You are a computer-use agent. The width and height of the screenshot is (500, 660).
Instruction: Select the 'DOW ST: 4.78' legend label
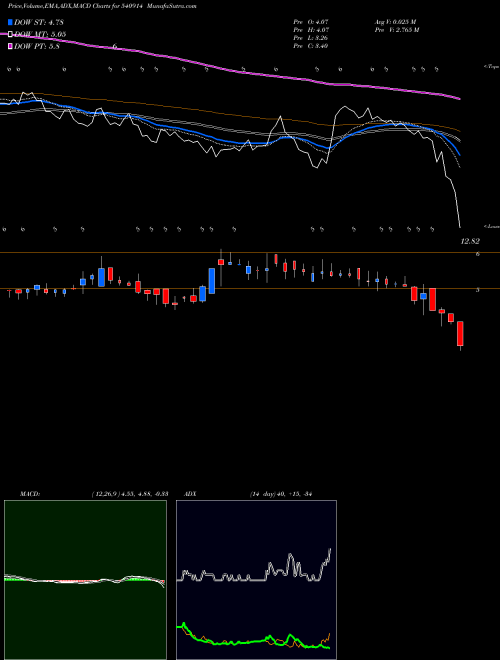pos(39,22)
